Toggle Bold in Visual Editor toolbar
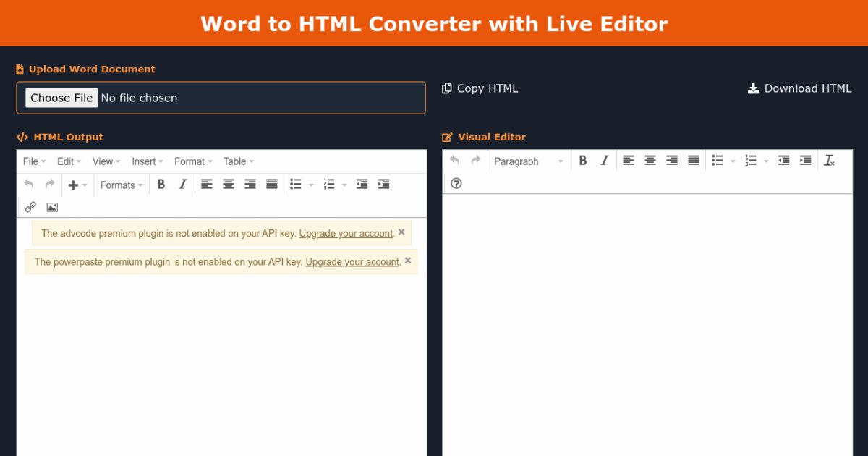This screenshot has height=456, width=868. (583, 161)
